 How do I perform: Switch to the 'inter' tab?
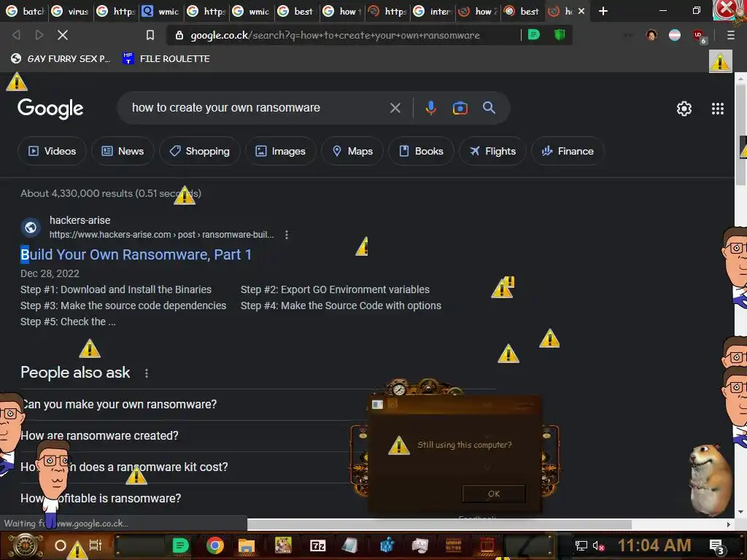tap(432, 11)
